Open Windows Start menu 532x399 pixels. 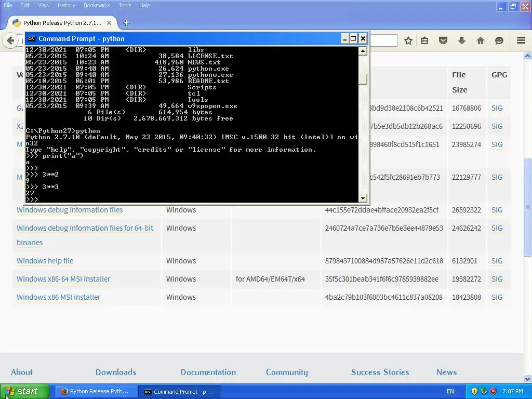pos(24,391)
